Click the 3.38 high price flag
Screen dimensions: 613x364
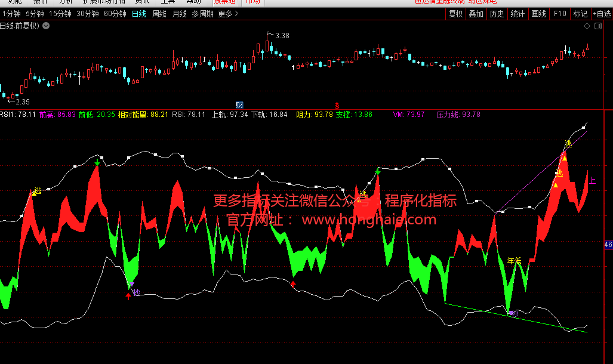282,36
